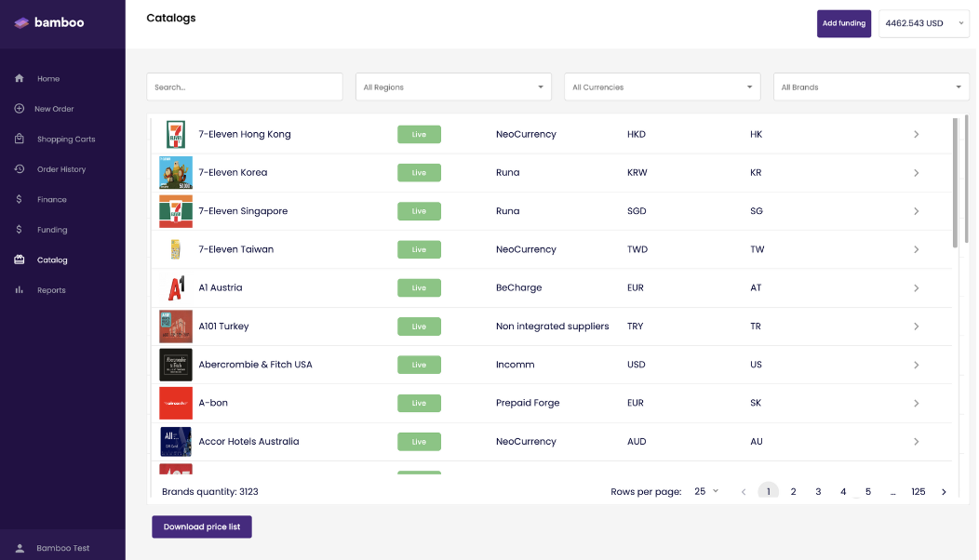
Task: Go to page 4 of catalog
Action: click(x=843, y=492)
